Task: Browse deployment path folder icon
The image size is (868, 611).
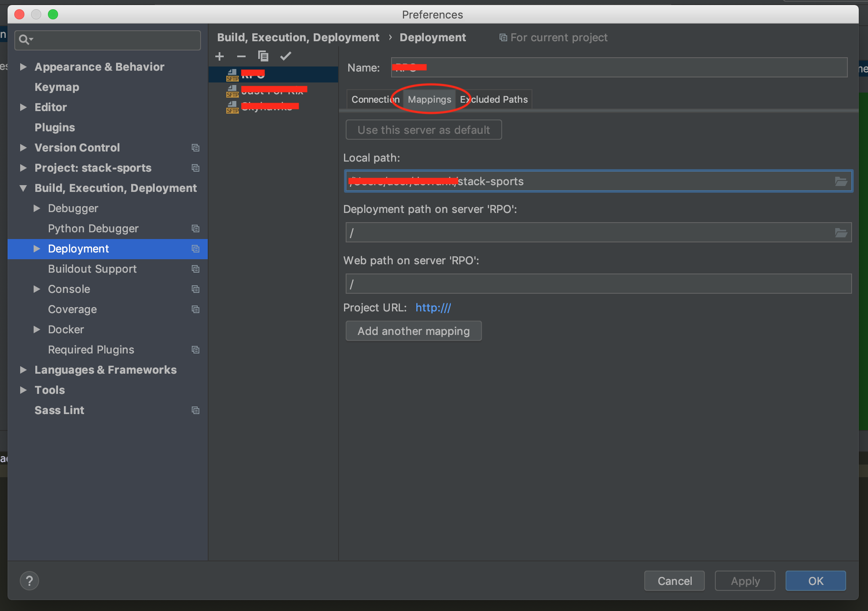Action: (x=841, y=233)
